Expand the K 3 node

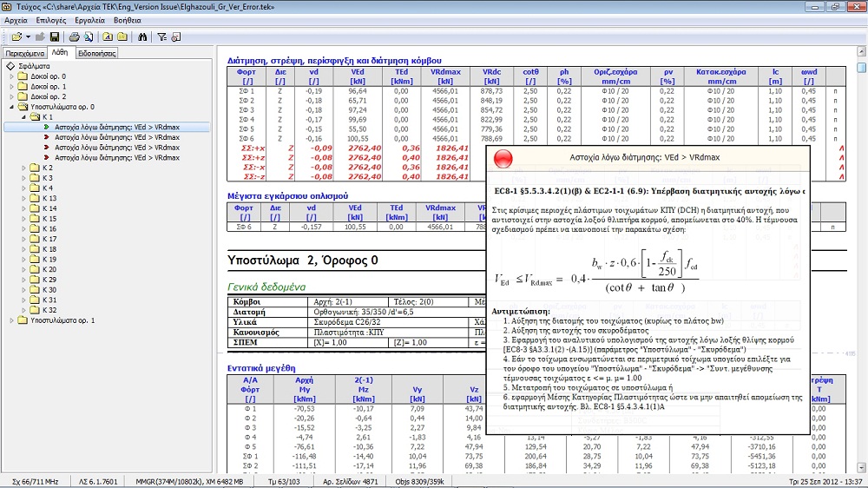click(x=23, y=178)
